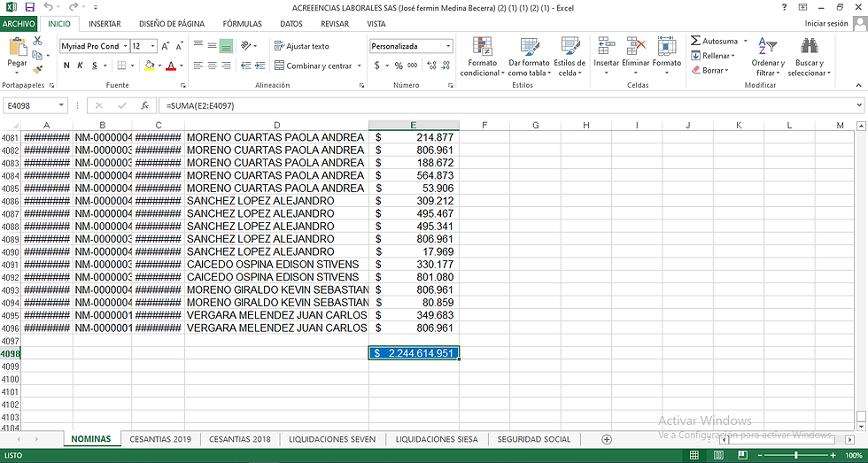
Task: Click the increase decimals icon
Action: [432, 66]
